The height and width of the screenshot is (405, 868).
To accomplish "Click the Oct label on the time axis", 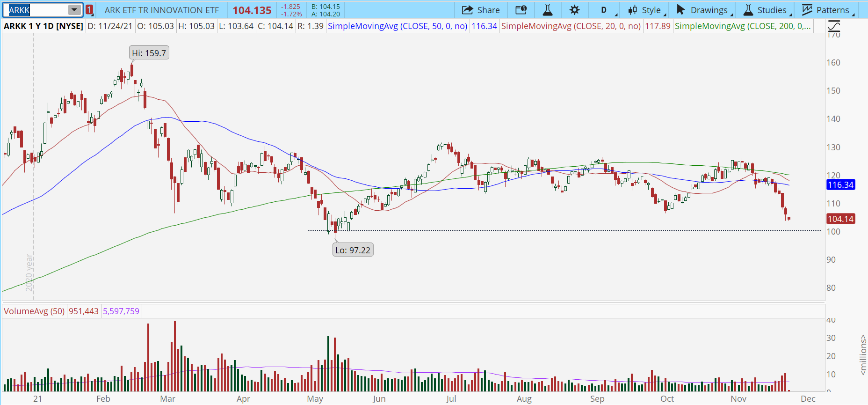I will pos(667,399).
